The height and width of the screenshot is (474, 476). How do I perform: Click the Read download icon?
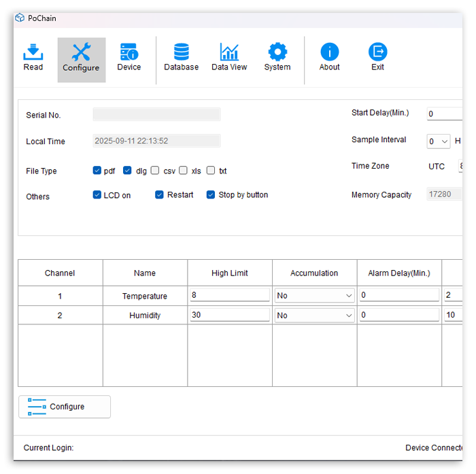point(33,52)
